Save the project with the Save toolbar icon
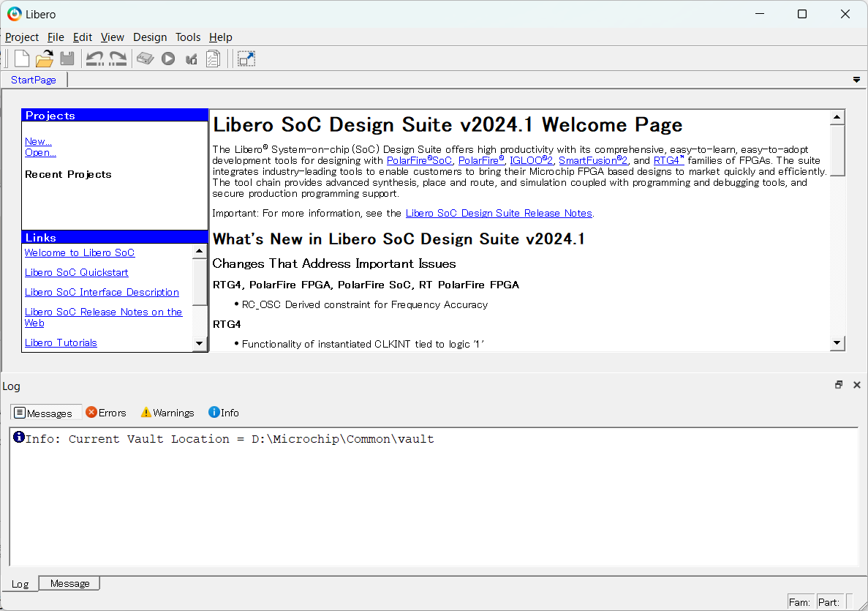This screenshot has width=868, height=611. [67, 58]
